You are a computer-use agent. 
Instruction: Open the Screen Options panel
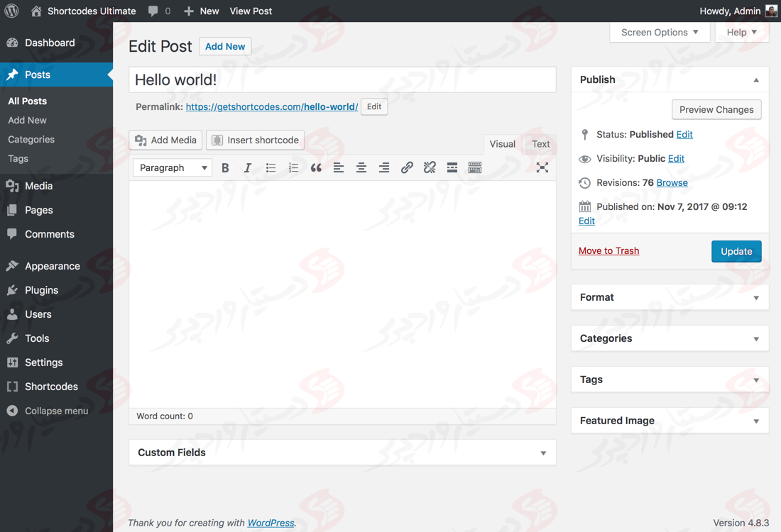pyautogui.click(x=660, y=33)
